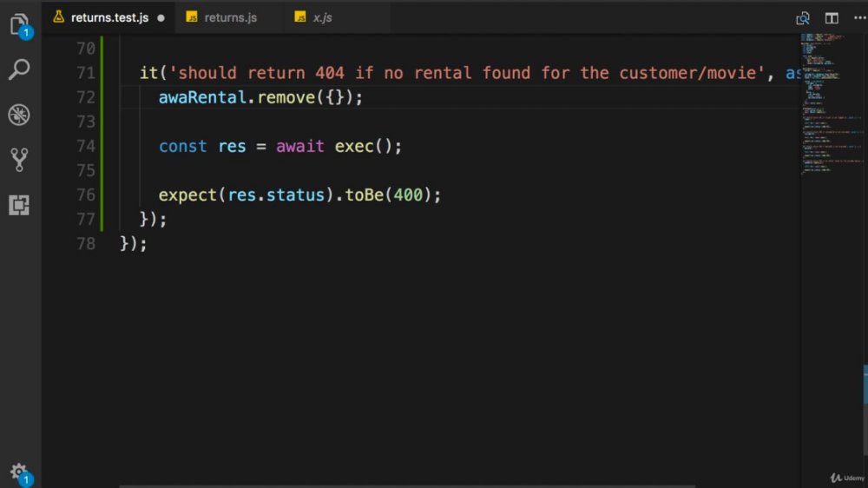The width and height of the screenshot is (868, 488).
Task: Click the 'const' keyword on line 74
Action: pyautogui.click(x=182, y=146)
